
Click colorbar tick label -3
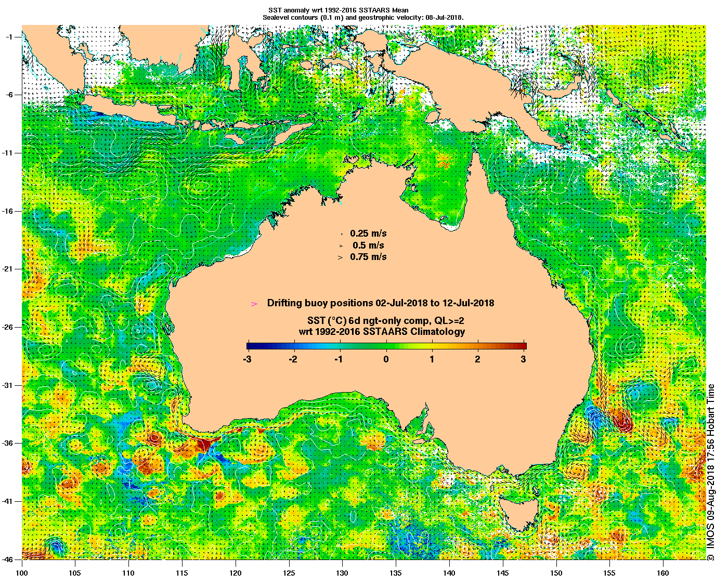coord(247,359)
